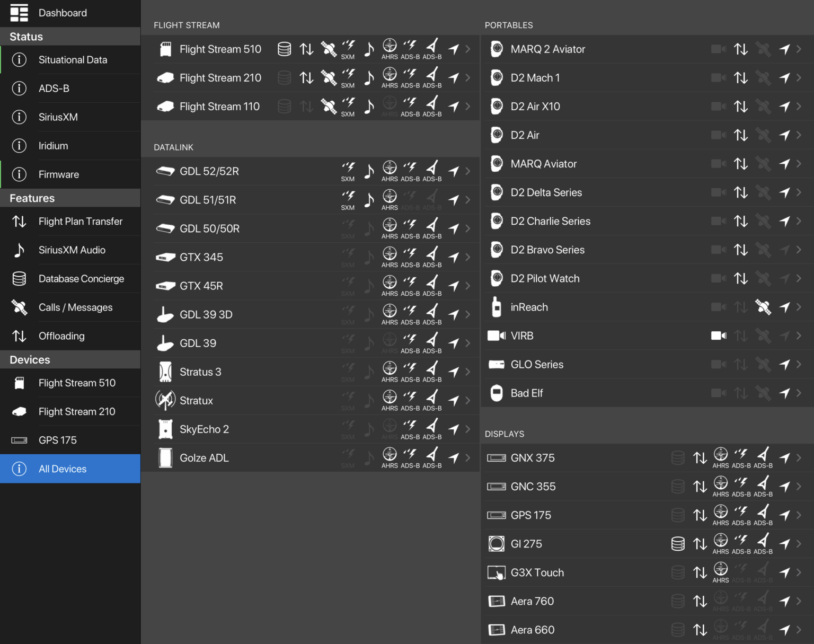This screenshot has width=814, height=644.
Task: Open the GNX 375 display entry
Action: pos(533,458)
